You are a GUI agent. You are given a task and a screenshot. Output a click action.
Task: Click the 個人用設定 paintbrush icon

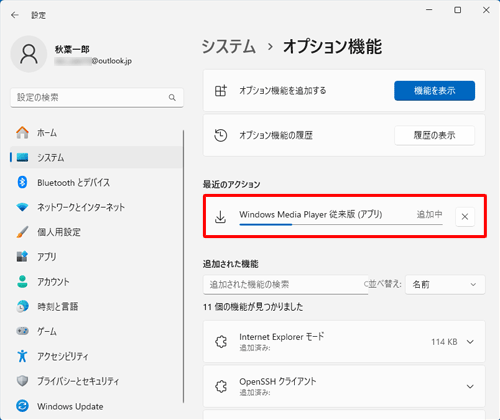tap(22, 232)
